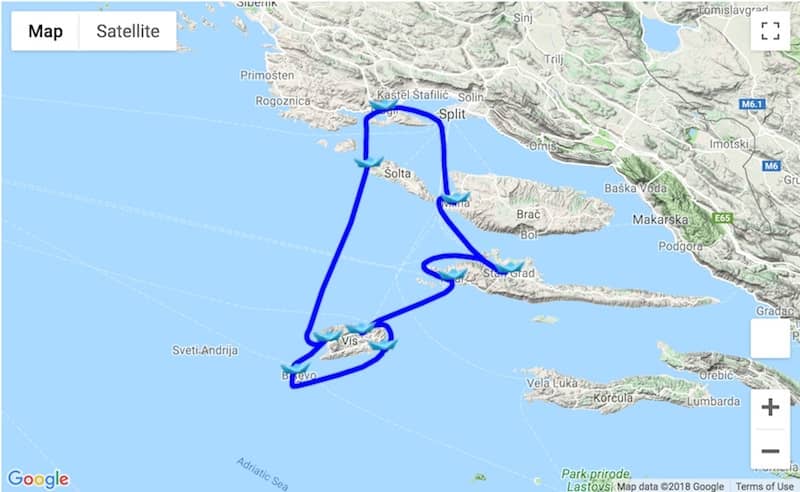Image resolution: width=800 pixels, height=492 pixels.
Task: Click the westernmost boat marker on Vis island
Action: [327, 336]
